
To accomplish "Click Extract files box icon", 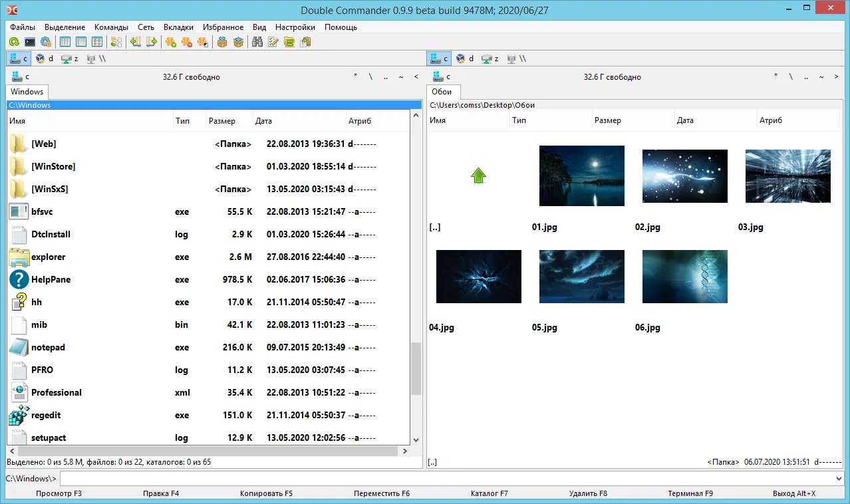I will pyautogui.click(x=239, y=42).
